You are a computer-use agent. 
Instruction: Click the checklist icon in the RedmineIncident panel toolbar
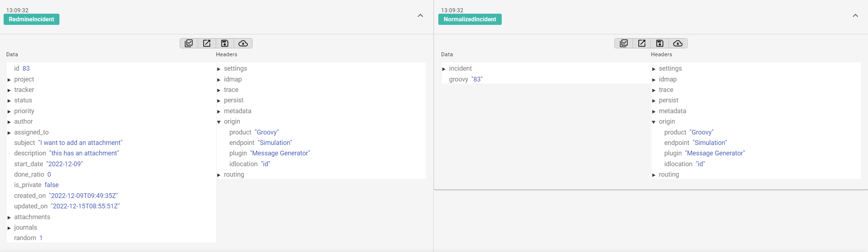(189, 43)
